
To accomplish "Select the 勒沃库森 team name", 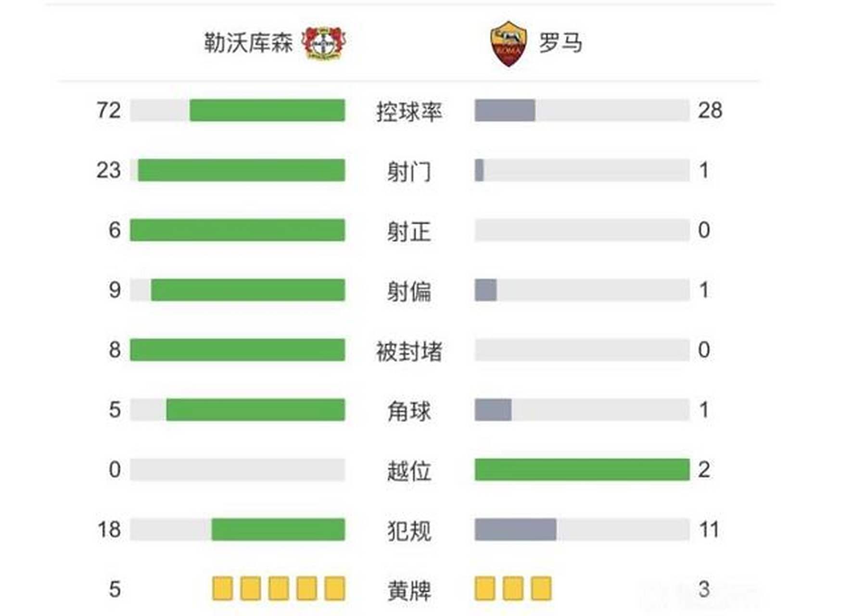I will pyautogui.click(x=248, y=43).
